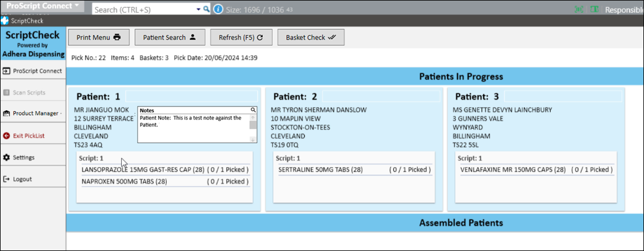Click postcode TS22 5SL under Patient 3
The height and width of the screenshot is (251, 644).
point(466,145)
